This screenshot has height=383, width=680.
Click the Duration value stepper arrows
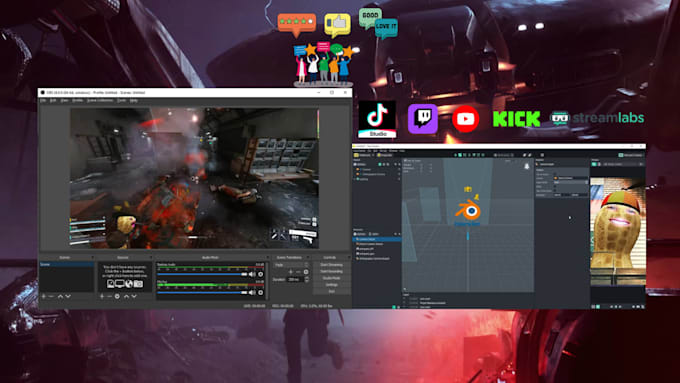(x=307, y=279)
